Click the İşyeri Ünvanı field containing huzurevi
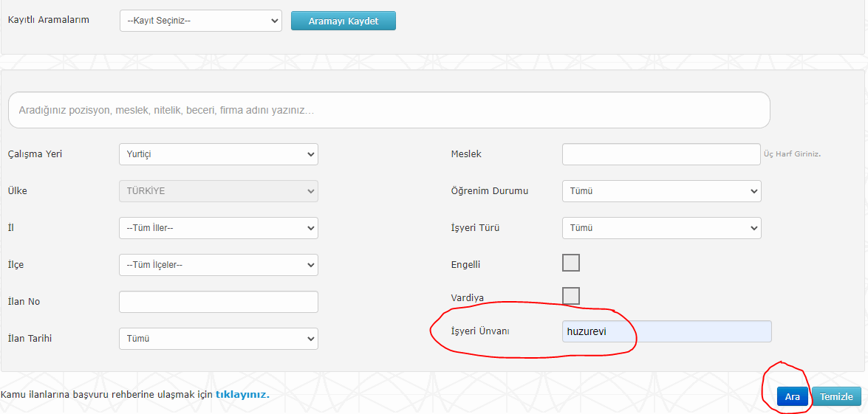 tap(666, 331)
